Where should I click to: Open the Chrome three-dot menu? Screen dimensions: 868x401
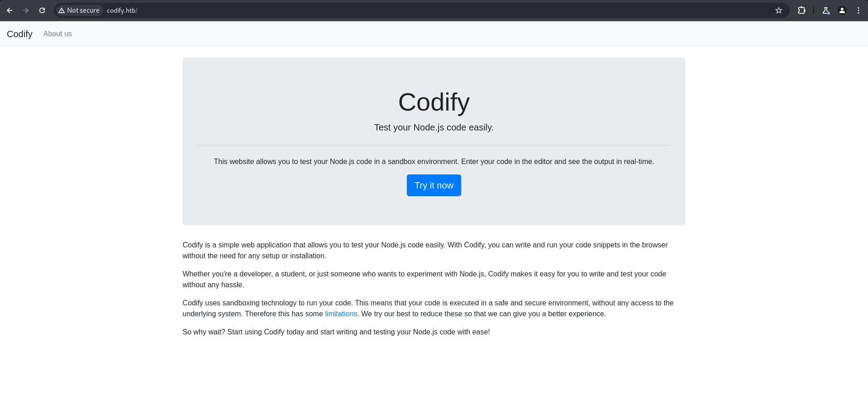coord(858,10)
